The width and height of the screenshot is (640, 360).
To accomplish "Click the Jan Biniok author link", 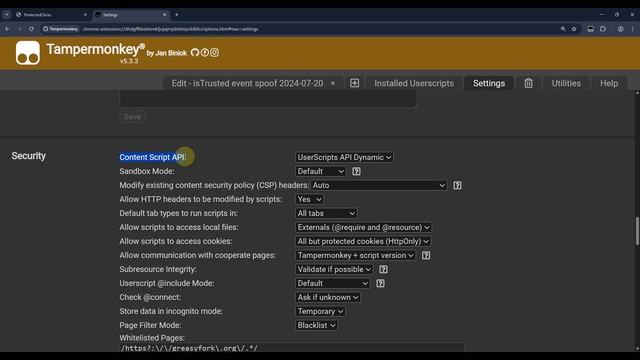I will tap(171, 53).
